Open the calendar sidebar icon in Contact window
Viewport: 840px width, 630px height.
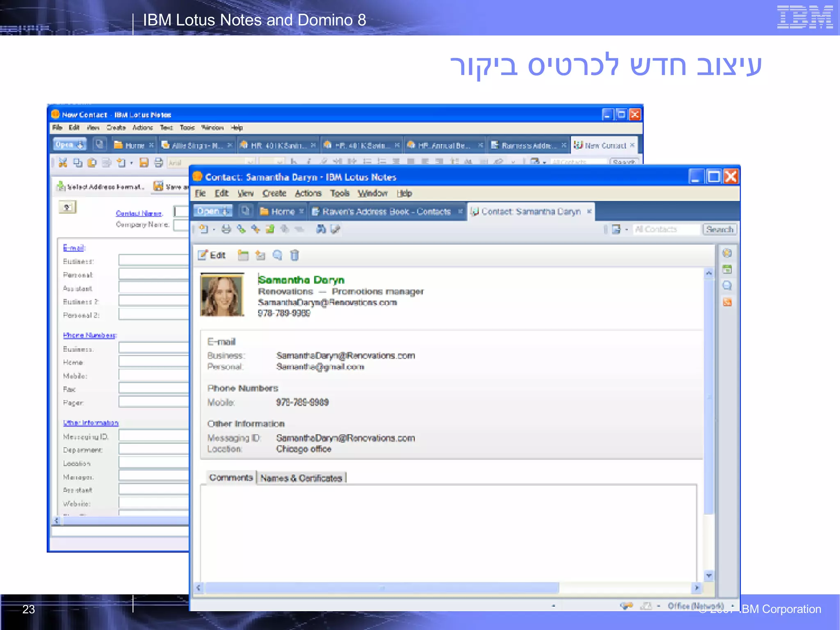(727, 269)
